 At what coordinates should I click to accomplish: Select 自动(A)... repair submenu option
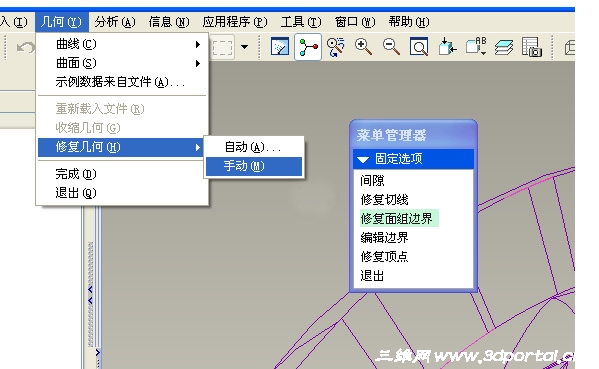[254, 147]
